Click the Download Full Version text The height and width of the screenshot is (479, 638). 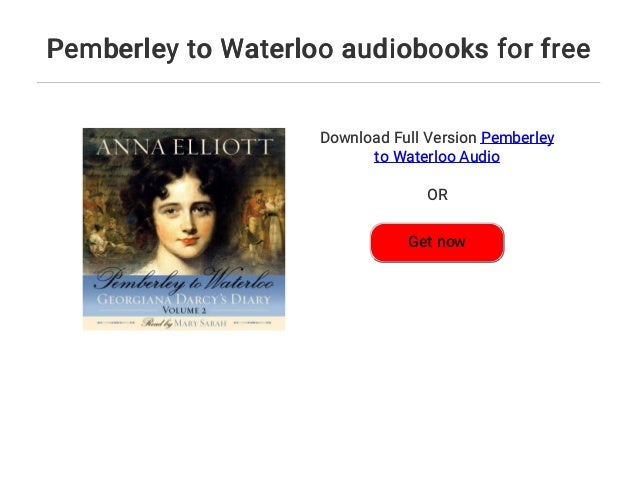point(398,138)
